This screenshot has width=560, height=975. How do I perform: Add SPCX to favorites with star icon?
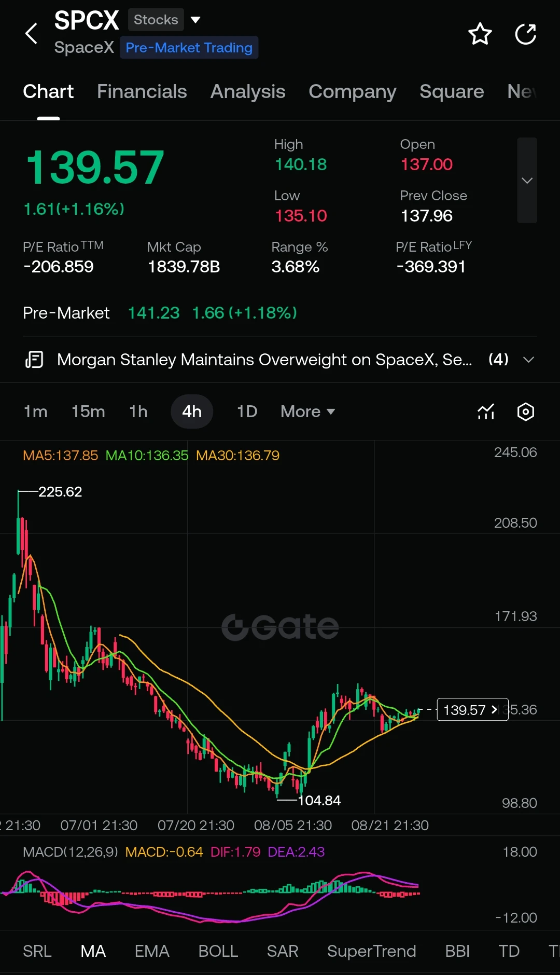pyautogui.click(x=480, y=34)
